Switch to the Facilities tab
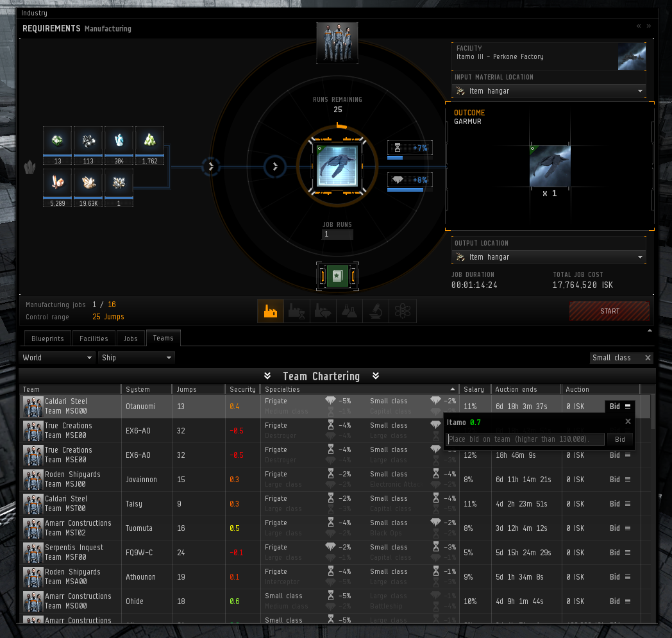672x638 pixels. tap(94, 339)
